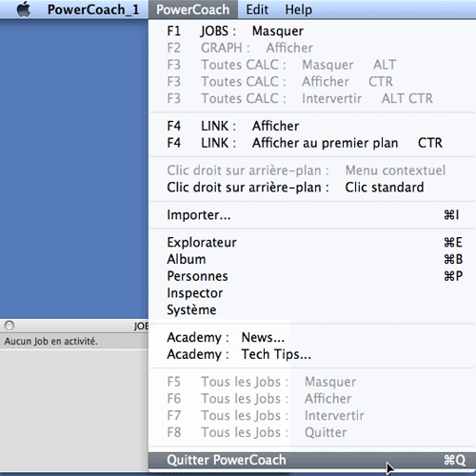Close the open PowerCoach menu title
Viewport: 476px width, 476px height.
193,10
